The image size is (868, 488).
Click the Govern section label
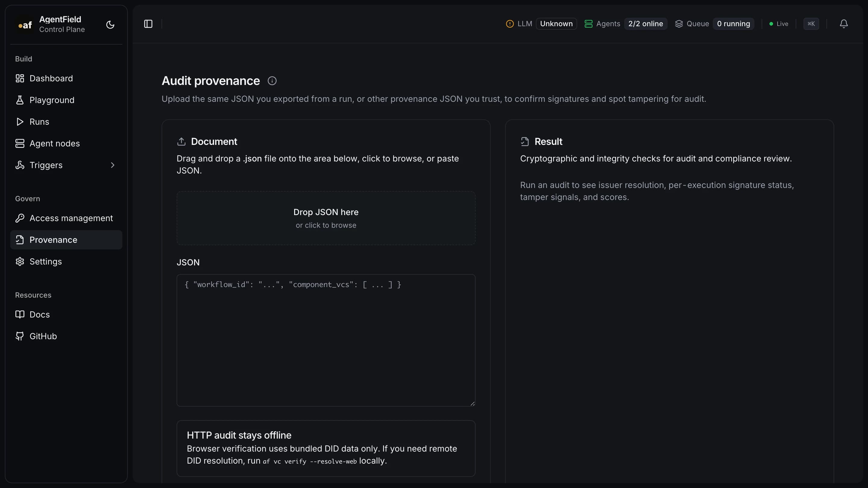[28, 199]
